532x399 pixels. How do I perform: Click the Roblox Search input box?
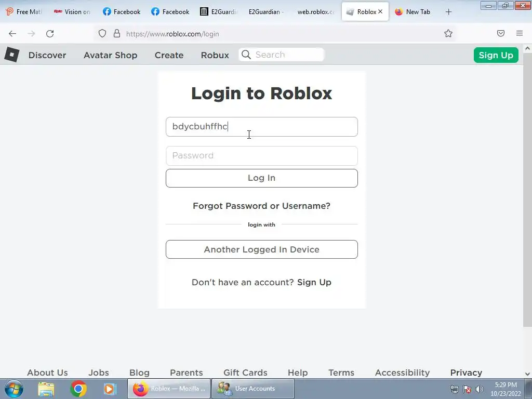pos(281,55)
